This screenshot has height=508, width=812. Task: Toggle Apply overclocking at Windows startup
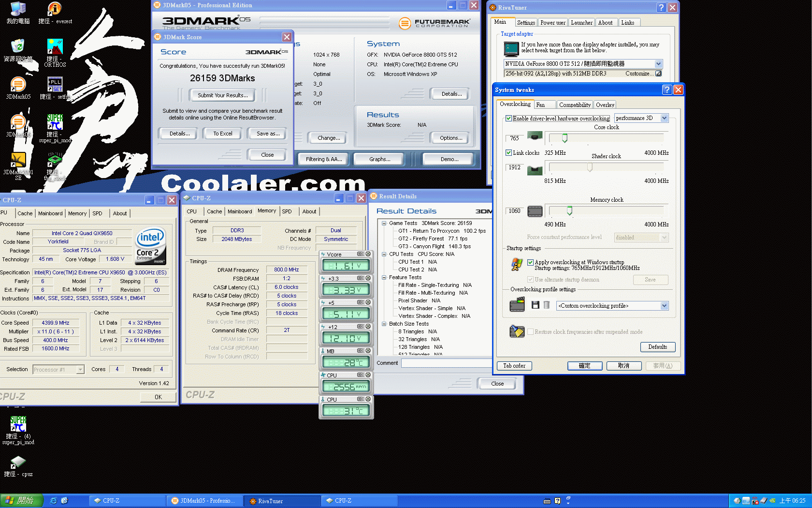click(x=530, y=262)
